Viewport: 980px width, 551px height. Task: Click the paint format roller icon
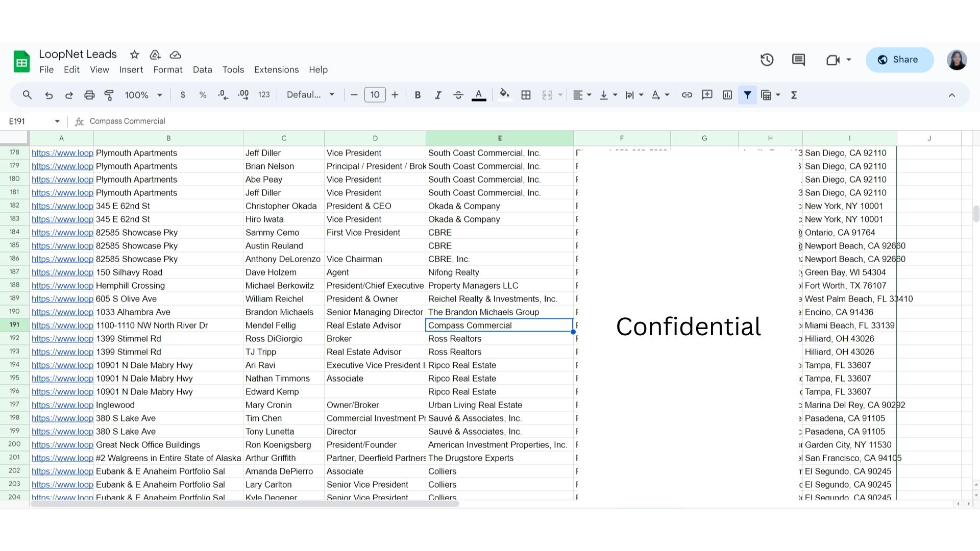tap(109, 95)
